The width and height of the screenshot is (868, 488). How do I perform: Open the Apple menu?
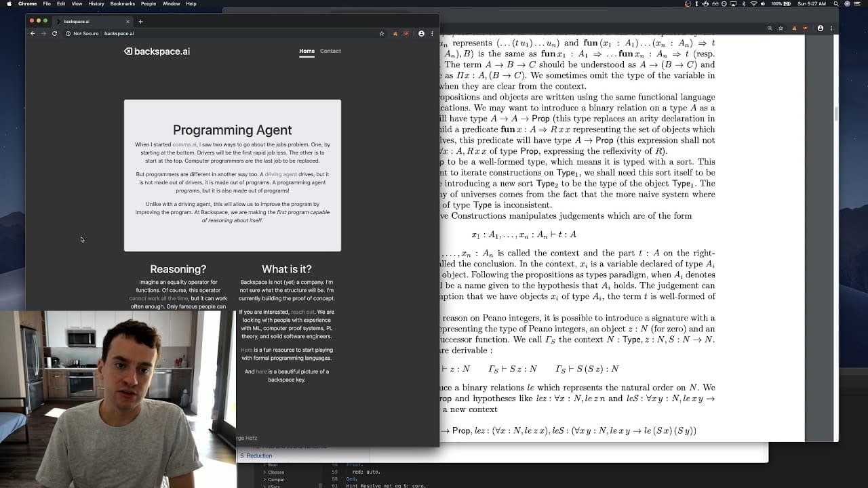[x=9, y=4]
